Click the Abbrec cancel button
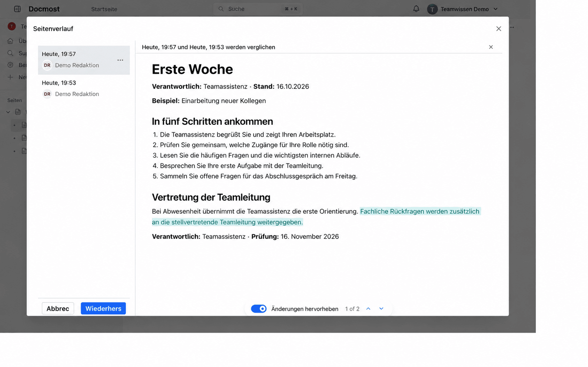The height and width of the screenshot is (367, 588). tap(58, 308)
